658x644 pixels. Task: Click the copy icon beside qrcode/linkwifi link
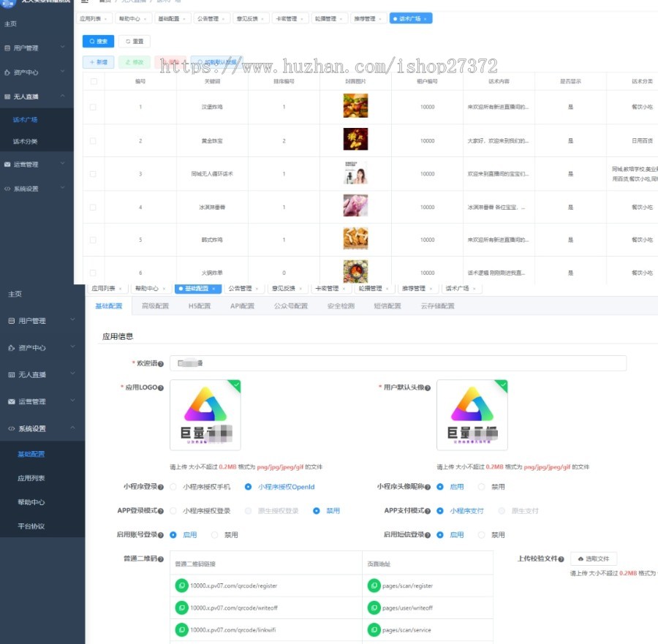[x=181, y=629]
